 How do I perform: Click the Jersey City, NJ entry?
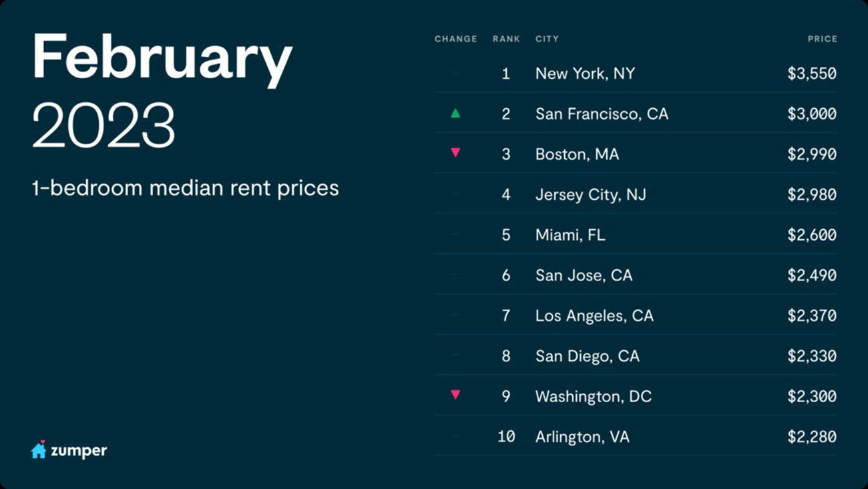[x=590, y=195]
